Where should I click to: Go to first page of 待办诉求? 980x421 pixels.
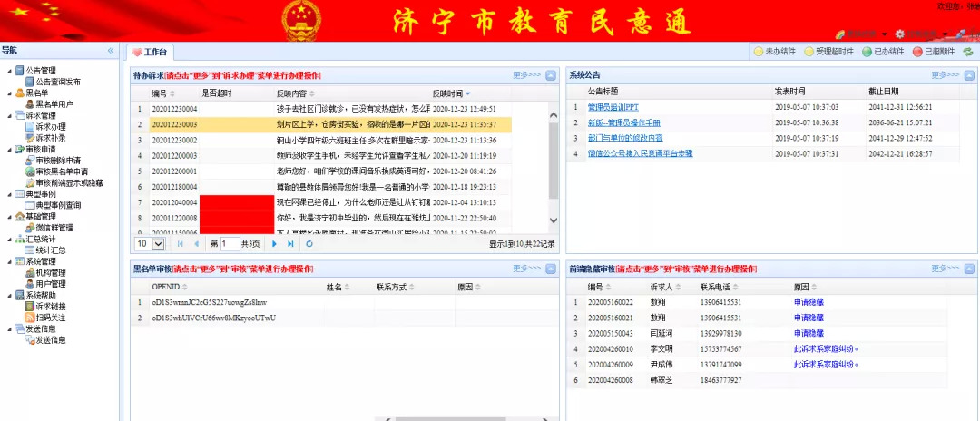pyautogui.click(x=181, y=243)
